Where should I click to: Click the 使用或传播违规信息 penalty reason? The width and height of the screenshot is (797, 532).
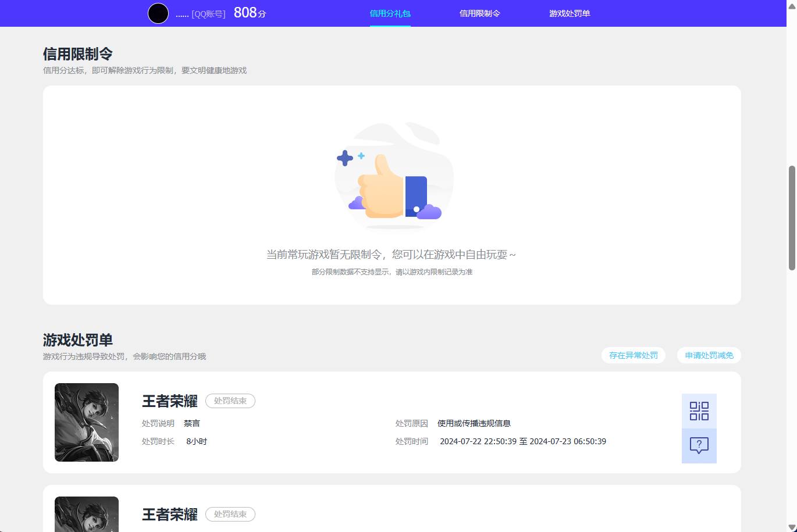[474, 423]
